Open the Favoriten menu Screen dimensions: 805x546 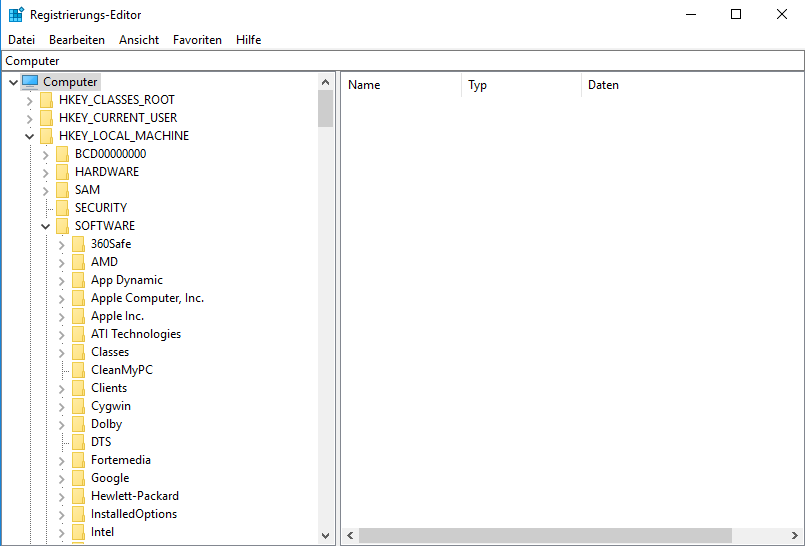click(x=197, y=40)
